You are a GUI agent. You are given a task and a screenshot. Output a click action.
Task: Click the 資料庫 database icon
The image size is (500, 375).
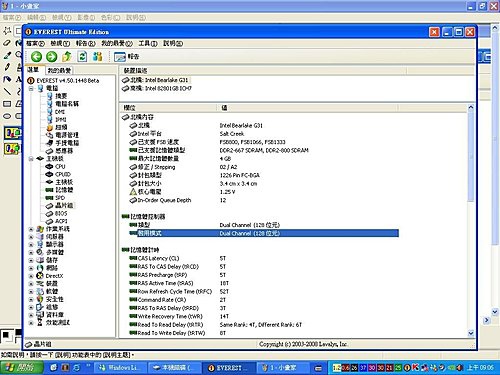(x=40, y=315)
